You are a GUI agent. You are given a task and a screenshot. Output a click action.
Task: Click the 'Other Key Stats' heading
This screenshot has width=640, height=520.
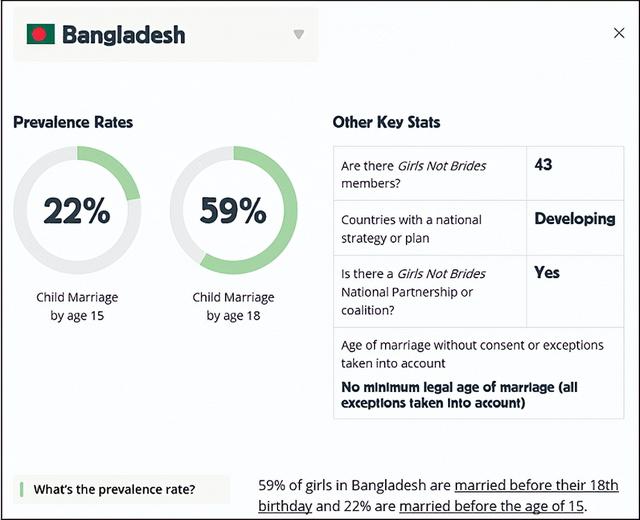click(x=386, y=122)
